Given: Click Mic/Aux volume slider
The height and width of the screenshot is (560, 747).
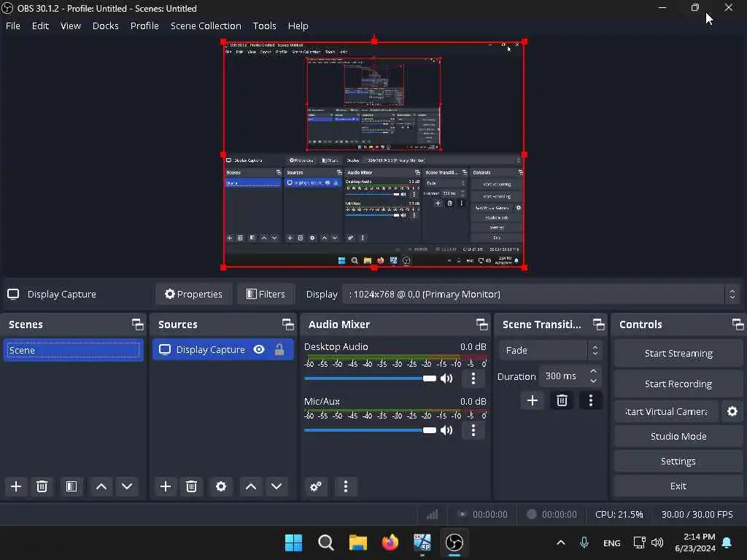Looking at the screenshot, I should coord(370,430).
